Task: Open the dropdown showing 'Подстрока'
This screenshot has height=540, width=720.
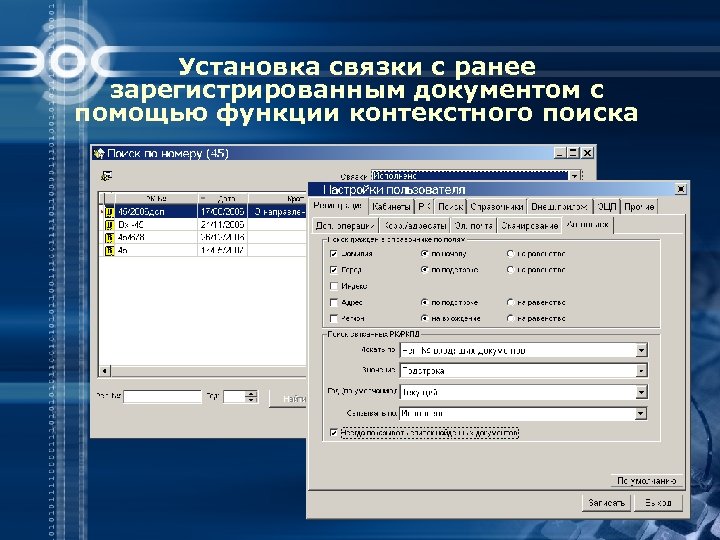Action: pyautogui.click(x=641, y=371)
